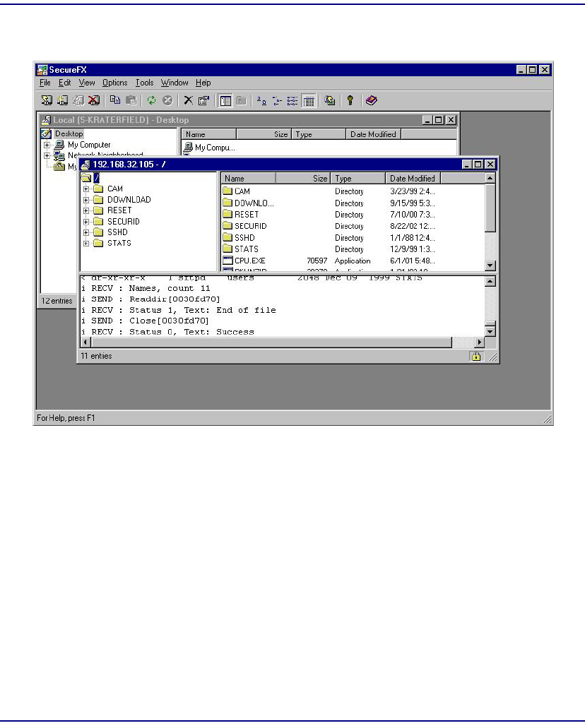
Task: Click the remote file list scroll up arrow
Action: [490, 178]
